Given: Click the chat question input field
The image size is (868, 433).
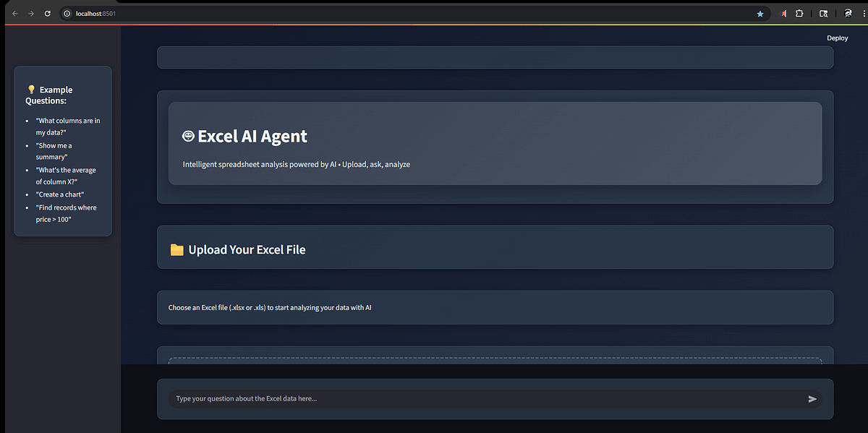Looking at the screenshot, I should coord(434,398).
